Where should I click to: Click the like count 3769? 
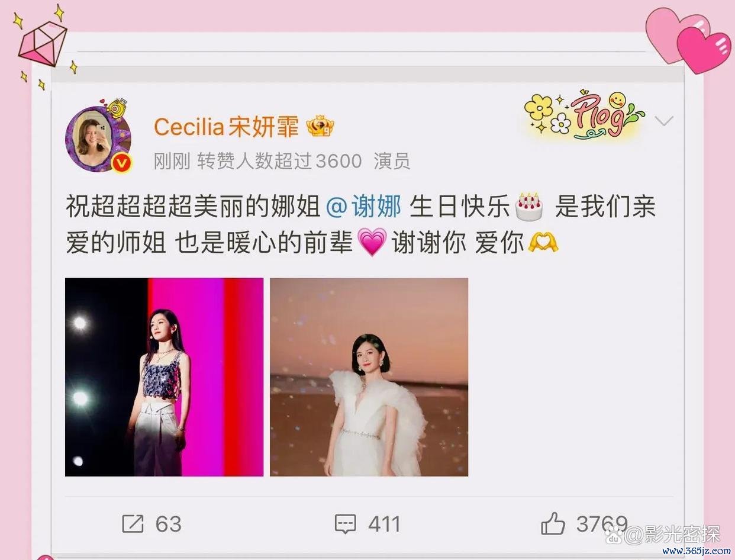[601, 524]
